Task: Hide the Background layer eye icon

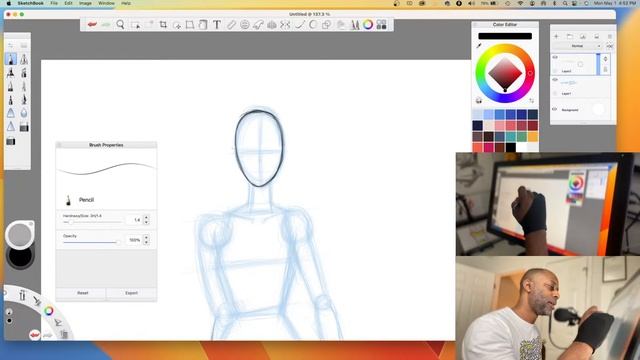Action: (x=555, y=109)
